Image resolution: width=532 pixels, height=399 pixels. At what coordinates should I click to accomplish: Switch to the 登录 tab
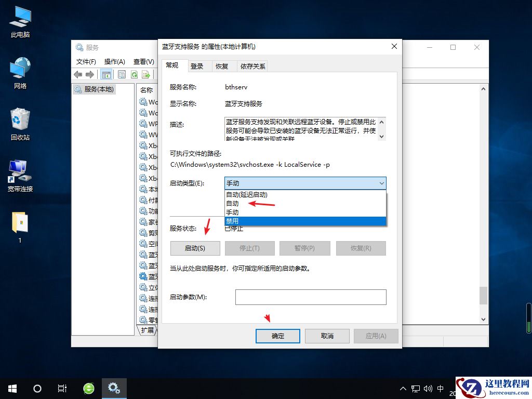[x=198, y=66]
